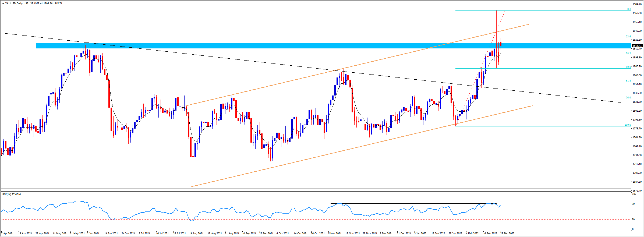Click the RSI 30 level scale label
Image resolution: width=644 pixels, height=237 pixels.
[634, 220]
